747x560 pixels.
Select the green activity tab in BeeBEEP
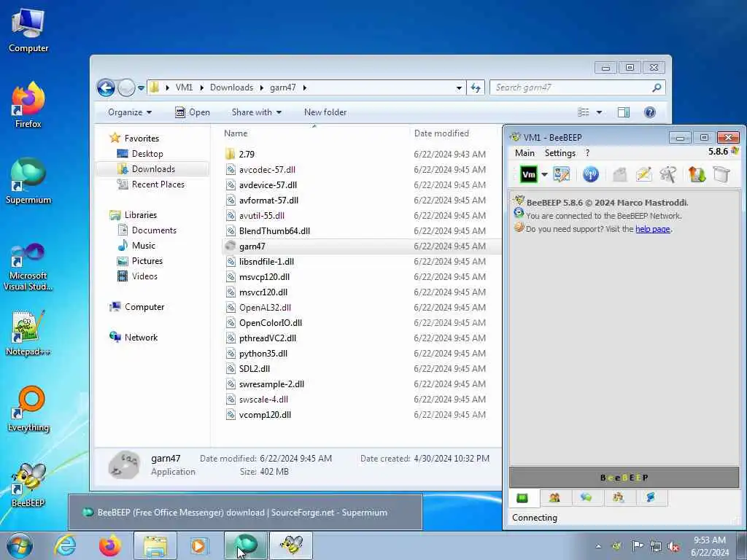(522, 498)
